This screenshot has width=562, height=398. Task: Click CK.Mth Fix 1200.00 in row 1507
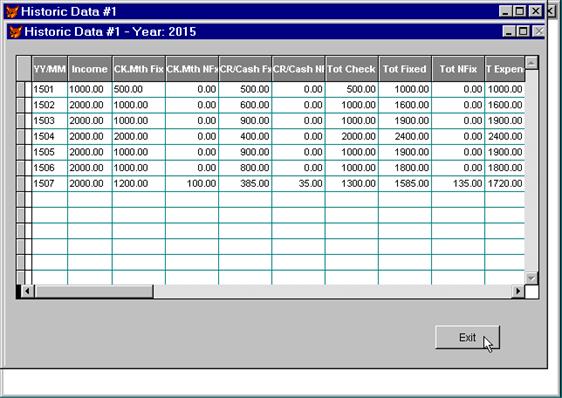coord(139,184)
